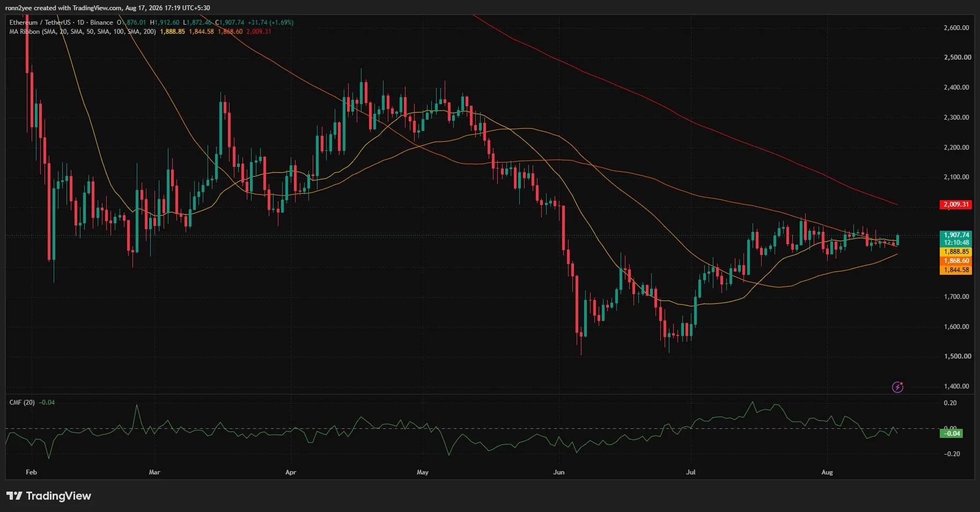
Task: Click the 1,600.00 price axis label
Action: tap(956, 327)
